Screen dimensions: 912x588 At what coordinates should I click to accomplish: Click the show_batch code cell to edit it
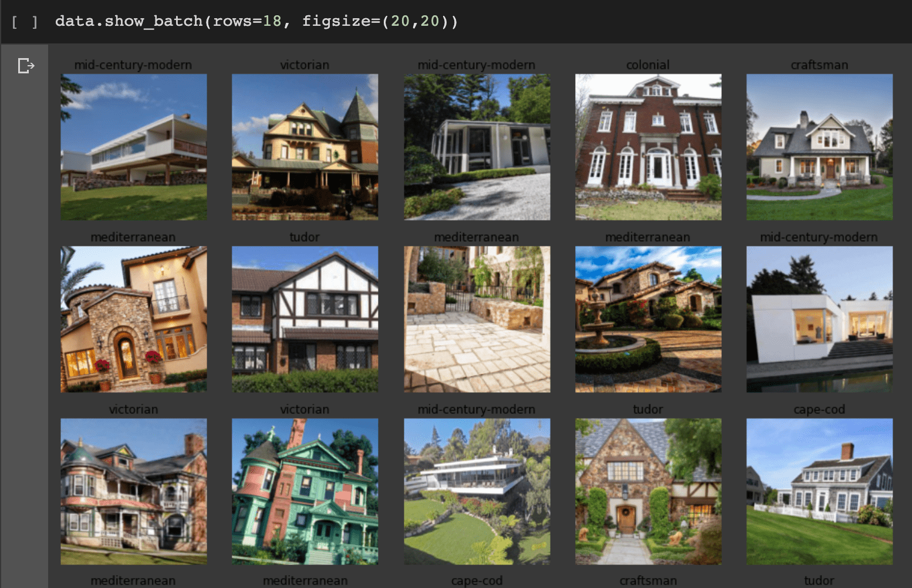(255, 21)
